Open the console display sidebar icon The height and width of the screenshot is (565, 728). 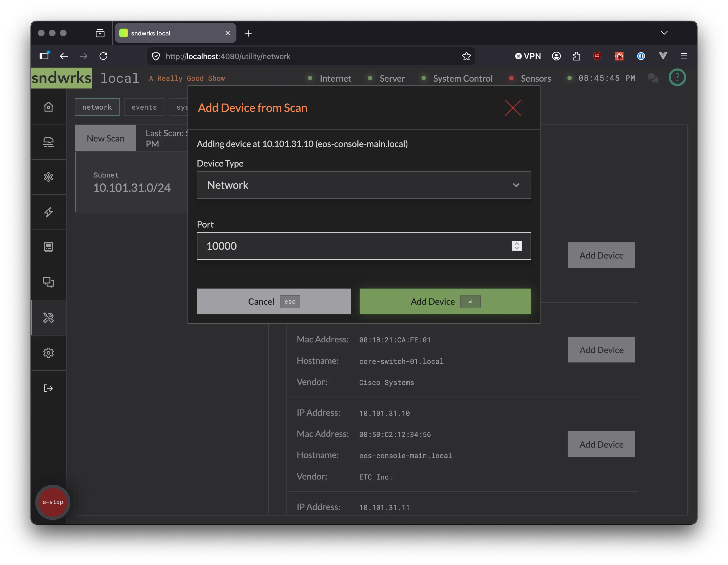[48, 247]
